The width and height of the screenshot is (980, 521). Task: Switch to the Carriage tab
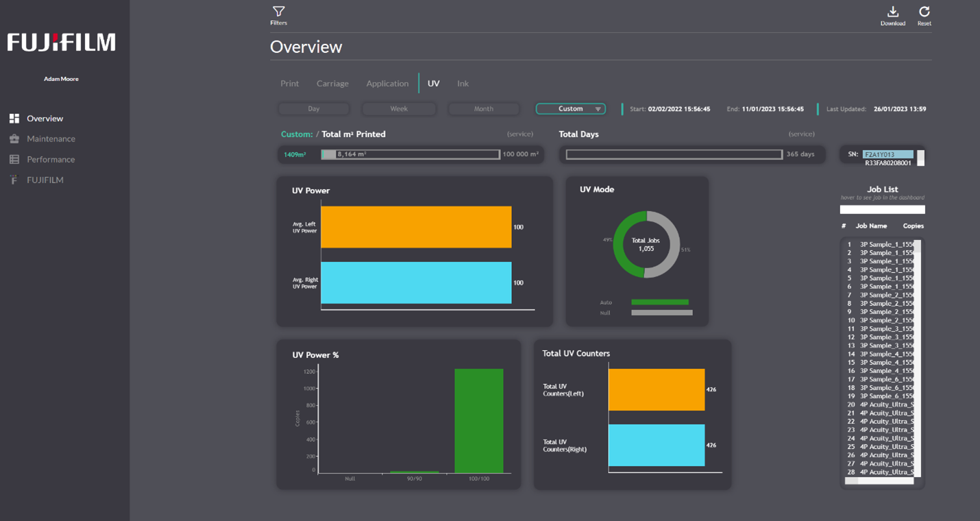pos(332,83)
